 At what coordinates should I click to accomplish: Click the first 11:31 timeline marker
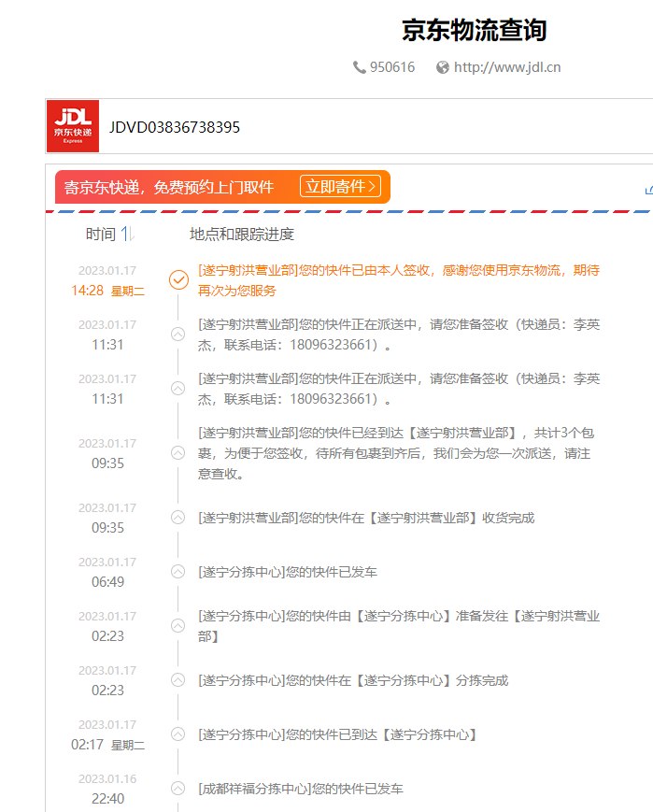coord(178,334)
